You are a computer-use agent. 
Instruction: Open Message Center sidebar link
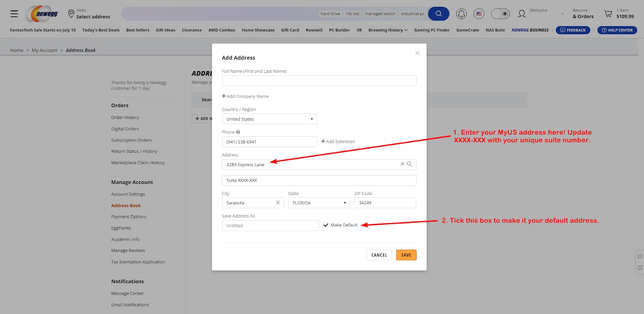pos(127,293)
